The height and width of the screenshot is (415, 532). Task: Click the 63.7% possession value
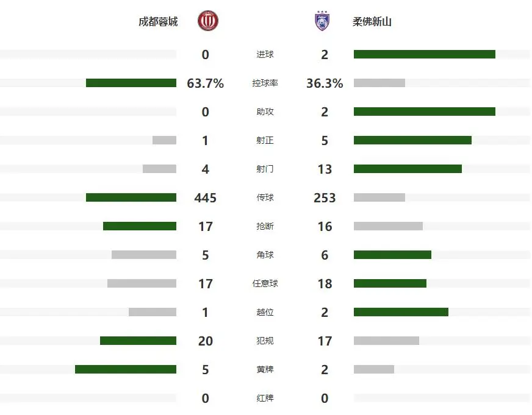206,83
